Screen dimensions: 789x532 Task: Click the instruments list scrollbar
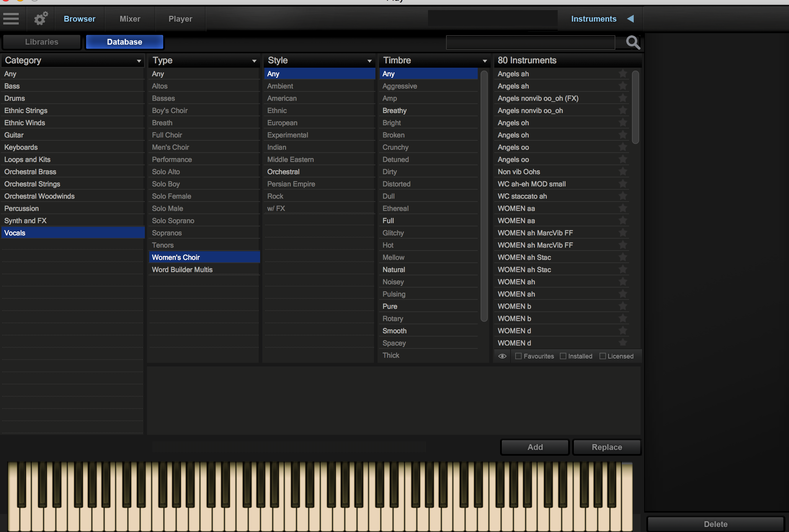point(636,108)
